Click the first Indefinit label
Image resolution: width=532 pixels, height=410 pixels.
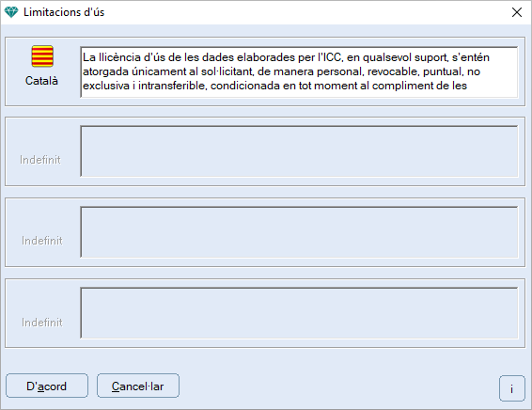coord(40,160)
